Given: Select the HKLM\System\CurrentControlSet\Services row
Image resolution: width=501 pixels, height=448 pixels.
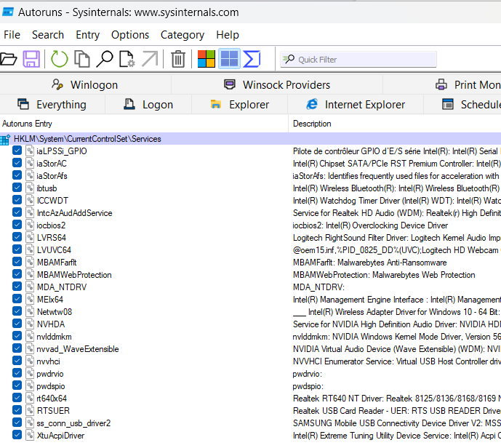Looking at the screenshot, I should tap(250, 139).
